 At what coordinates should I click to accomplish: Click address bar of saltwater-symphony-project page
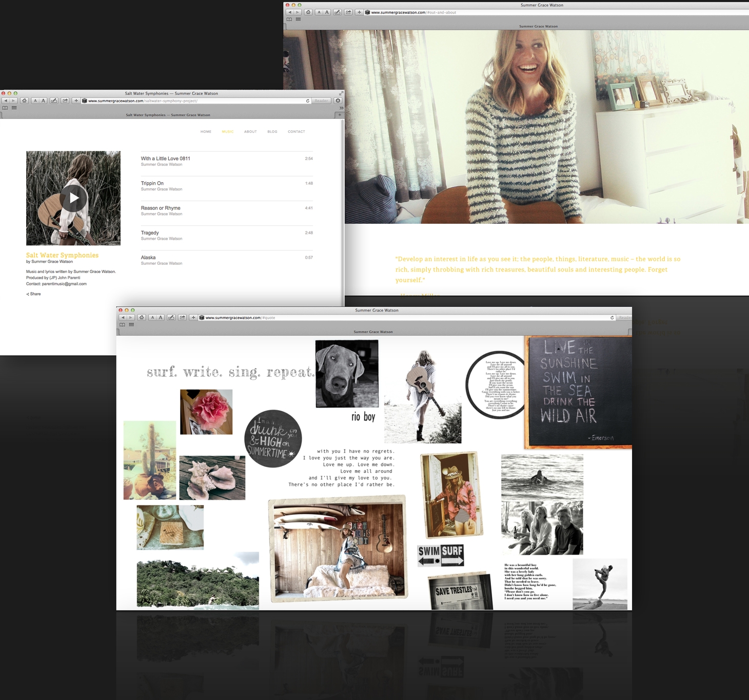pyautogui.click(x=195, y=101)
